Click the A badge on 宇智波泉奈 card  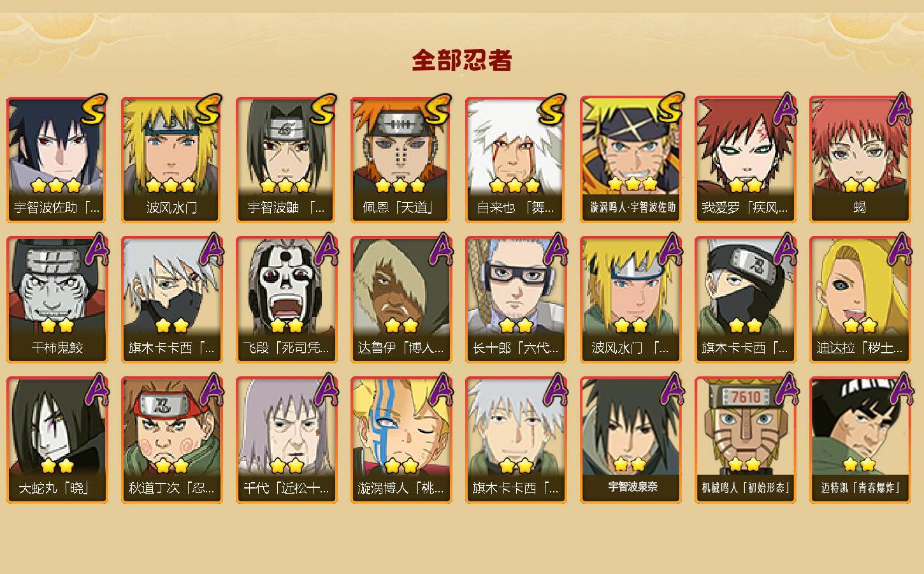[670, 390]
